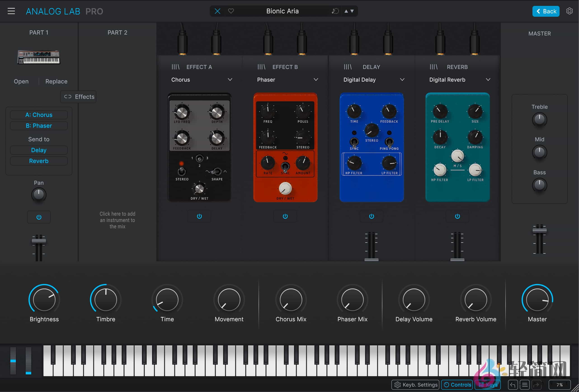Open the Effects routing panel for Part 1
The height and width of the screenshot is (392, 579).
tap(78, 97)
